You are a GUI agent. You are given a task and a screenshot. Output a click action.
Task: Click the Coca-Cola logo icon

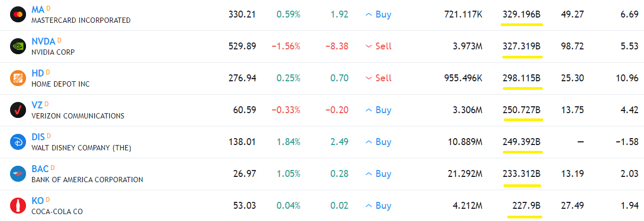click(18, 206)
